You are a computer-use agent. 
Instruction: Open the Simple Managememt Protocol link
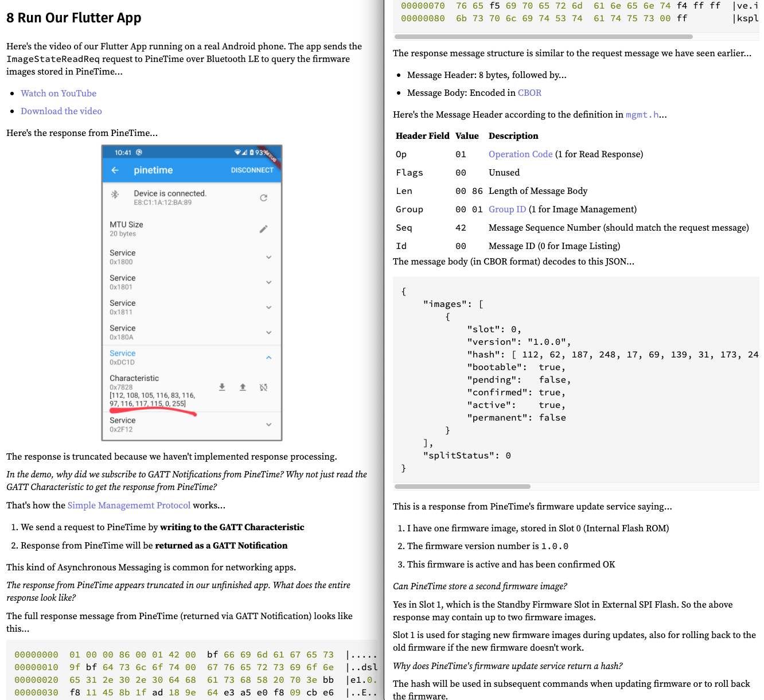129,505
